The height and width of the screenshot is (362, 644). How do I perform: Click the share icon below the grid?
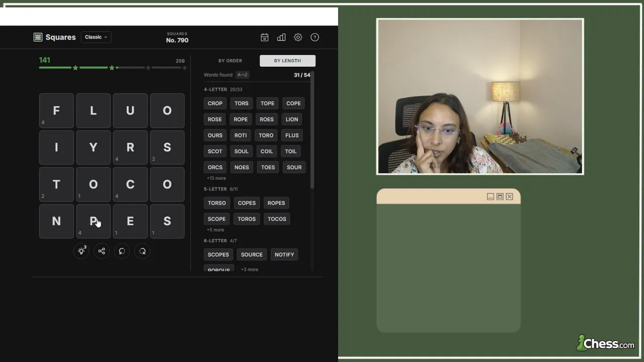(102, 251)
